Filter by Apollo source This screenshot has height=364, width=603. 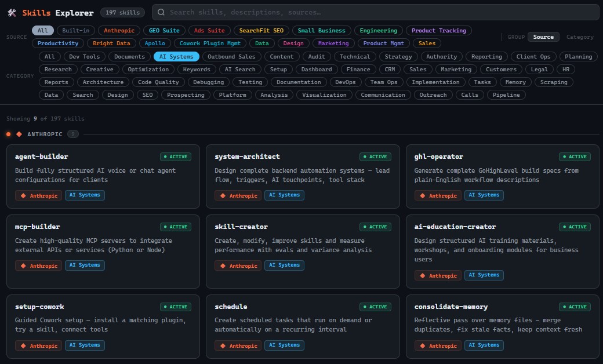(x=155, y=43)
